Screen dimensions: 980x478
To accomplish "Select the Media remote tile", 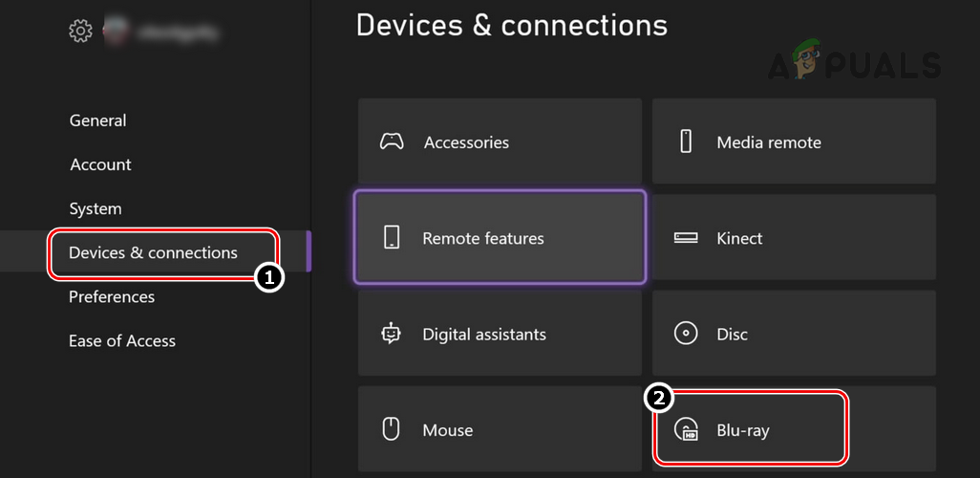I will [x=794, y=141].
